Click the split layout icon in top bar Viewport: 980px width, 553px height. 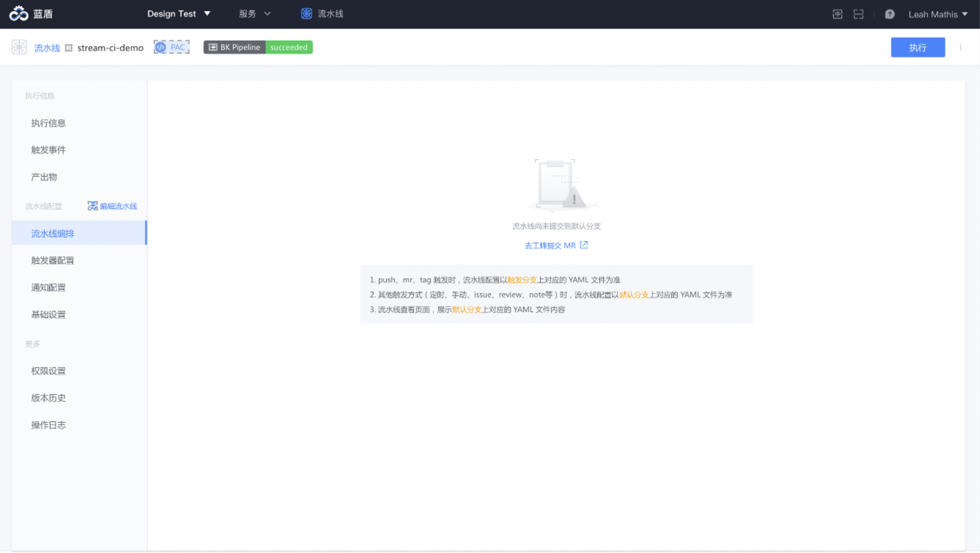pos(858,14)
